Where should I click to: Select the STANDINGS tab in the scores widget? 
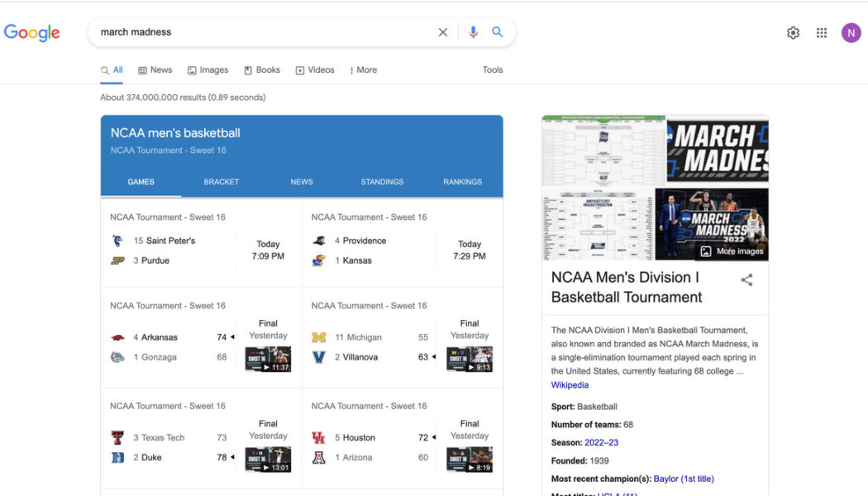382,182
